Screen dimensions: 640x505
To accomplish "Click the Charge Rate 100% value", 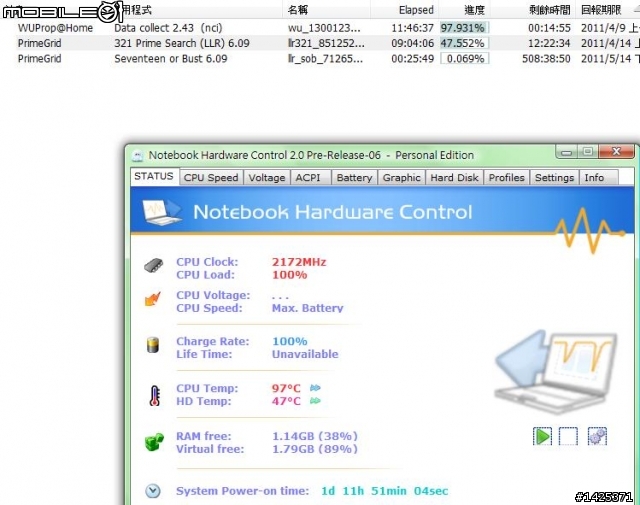I will pos(290,341).
